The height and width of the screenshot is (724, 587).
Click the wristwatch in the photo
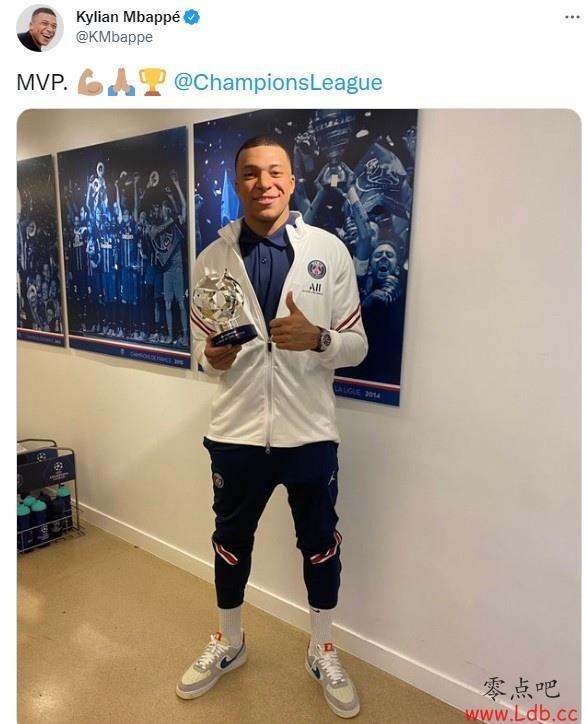pos(322,339)
